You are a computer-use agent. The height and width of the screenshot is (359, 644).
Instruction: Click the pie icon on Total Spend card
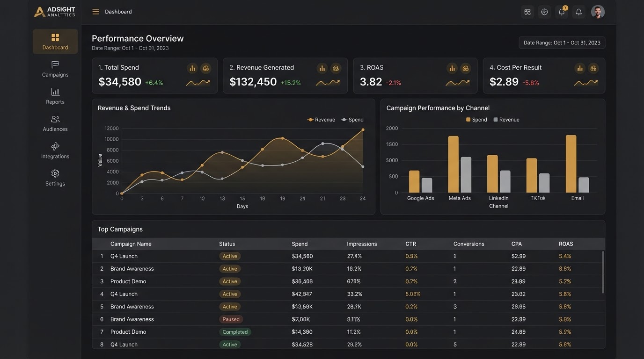tap(205, 68)
